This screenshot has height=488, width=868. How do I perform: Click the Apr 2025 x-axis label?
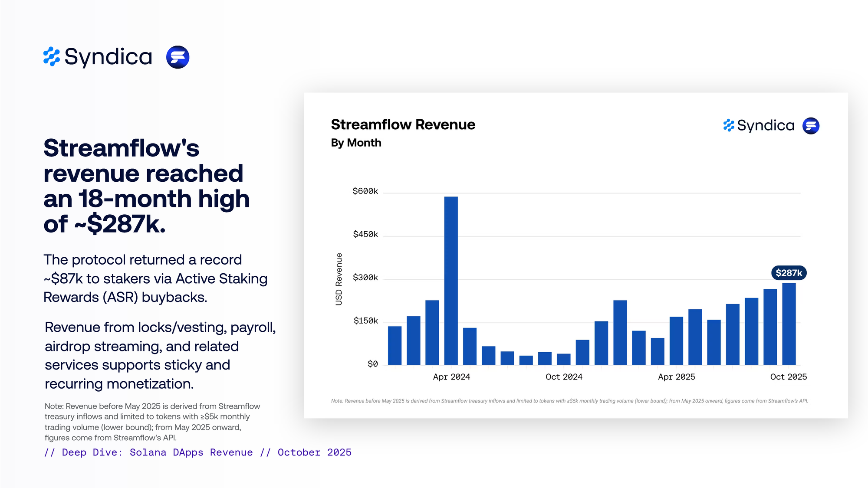click(x=676, y=377)
